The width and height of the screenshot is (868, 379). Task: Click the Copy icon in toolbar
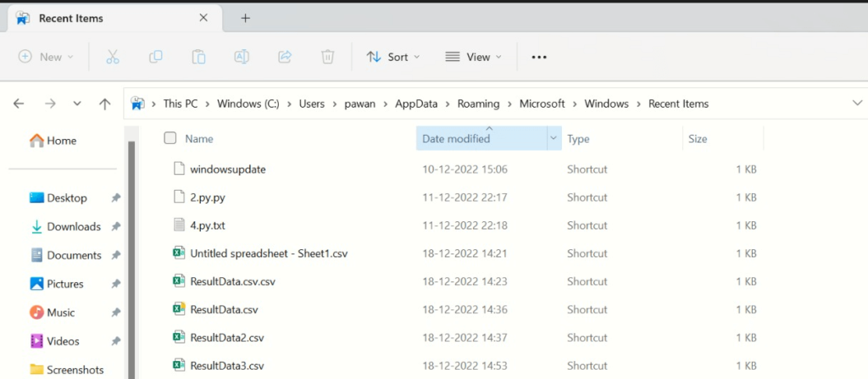[155, 57]
